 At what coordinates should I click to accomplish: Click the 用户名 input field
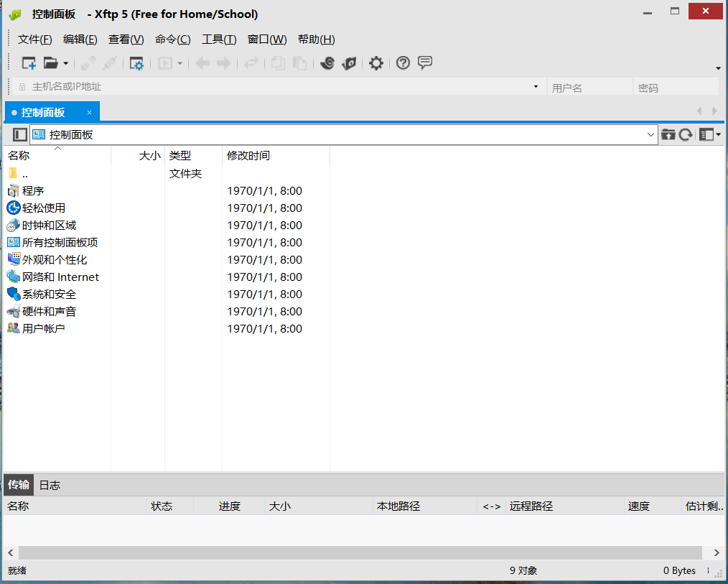(589, 88)
